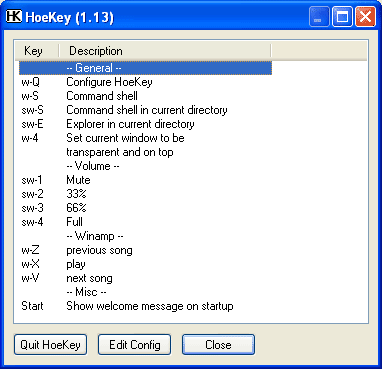Click the 'Start' key cell
The height and width of the screenshot is (369, 382).
click(32, 306)
